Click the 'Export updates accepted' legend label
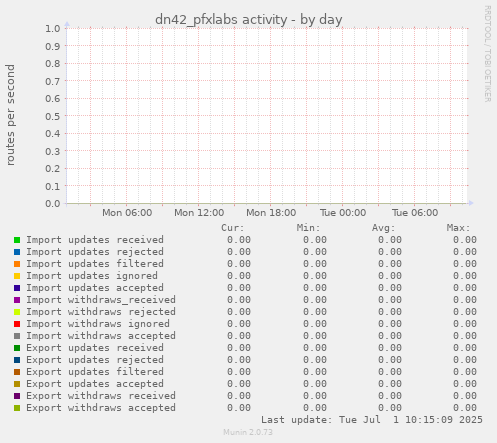Viewport: 497px width, 443px height. (95, 384)
